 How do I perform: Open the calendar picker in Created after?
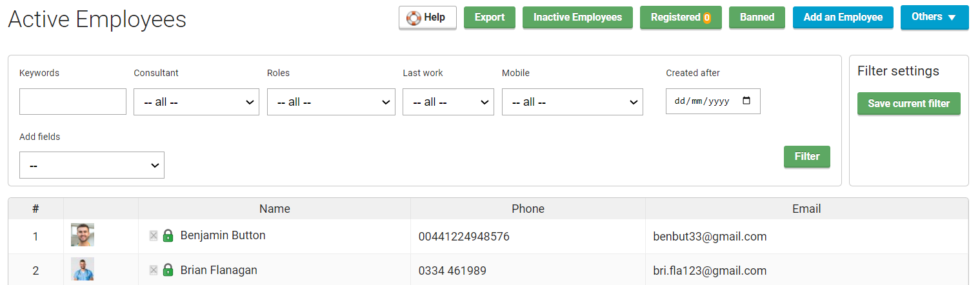[747, 101]
